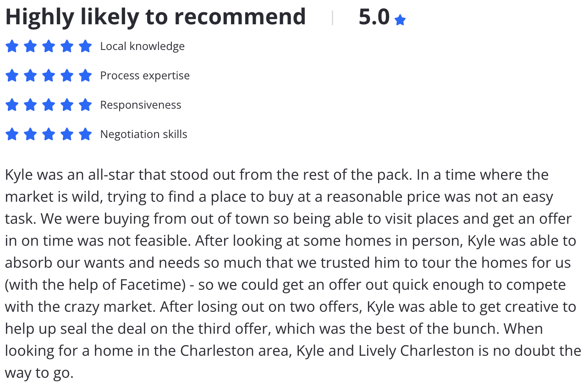Click the third star of Local knowledge
This screenshot has height=386, width=588.
[49, 46]
